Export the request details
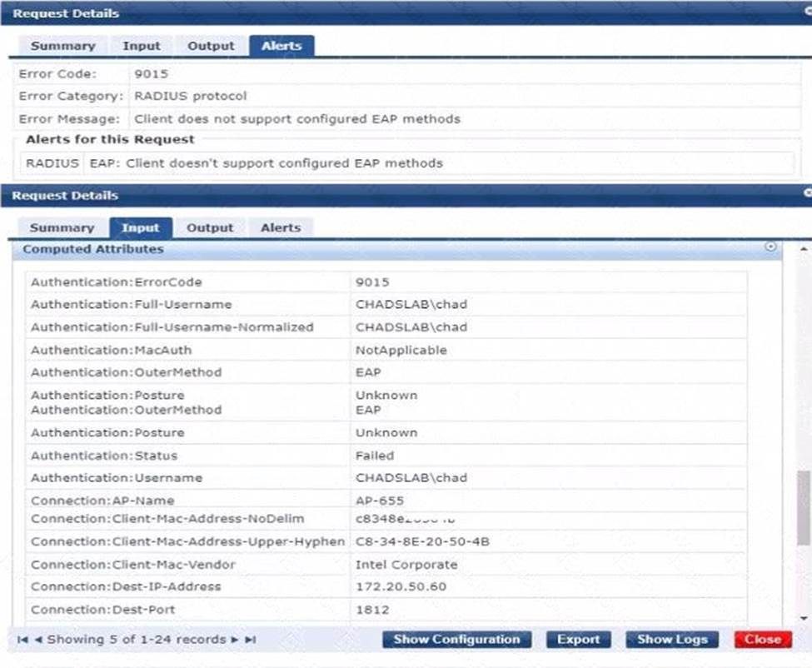 579,640
